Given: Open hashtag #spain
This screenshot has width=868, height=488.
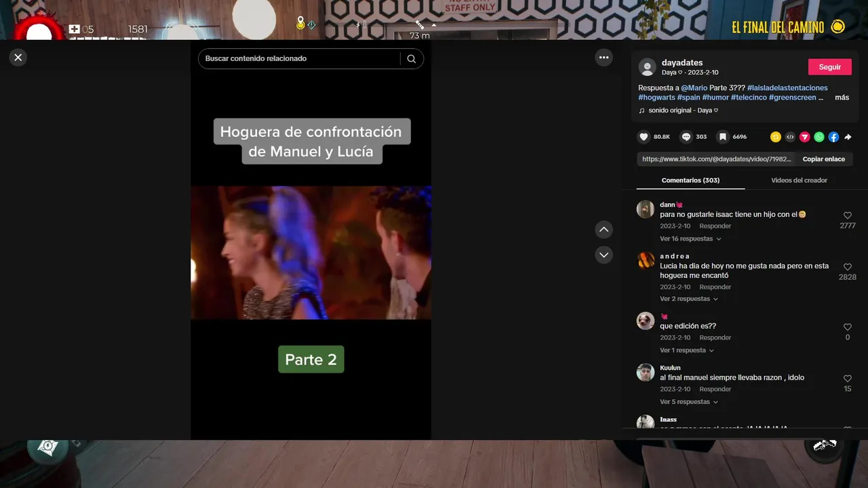Looking at the screenshot, I should (688, 98).
